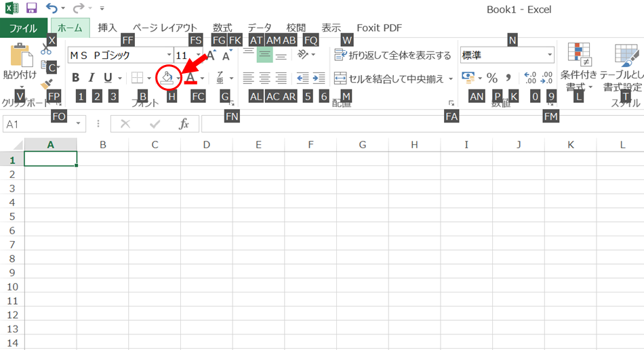Switch to the ページ レイアウト tab
This screenshot has width=644, height=350.
pyautogui.click(x=165, y=28)
